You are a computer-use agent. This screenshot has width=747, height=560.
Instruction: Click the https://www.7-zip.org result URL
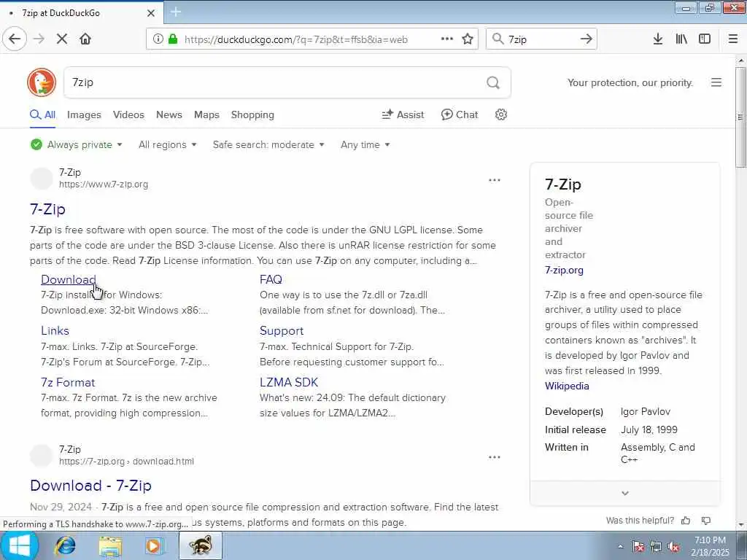tap(104, 184)
